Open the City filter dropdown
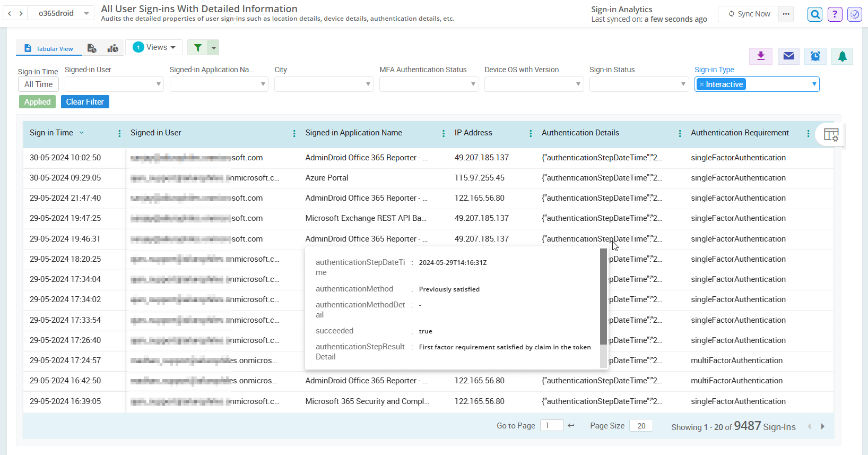Screen dimensions: 868x455 [324, 84]
